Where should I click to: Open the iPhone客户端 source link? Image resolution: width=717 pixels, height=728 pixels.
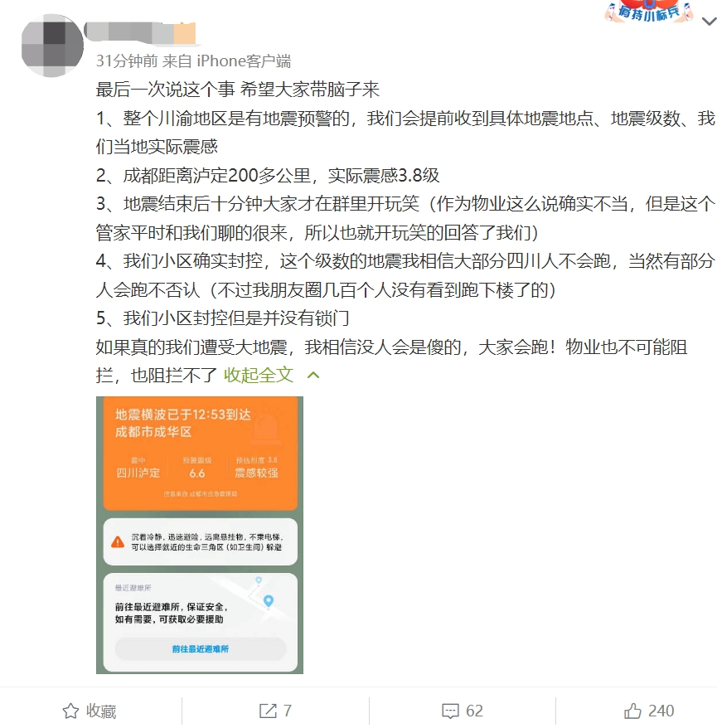coord(244,61)
